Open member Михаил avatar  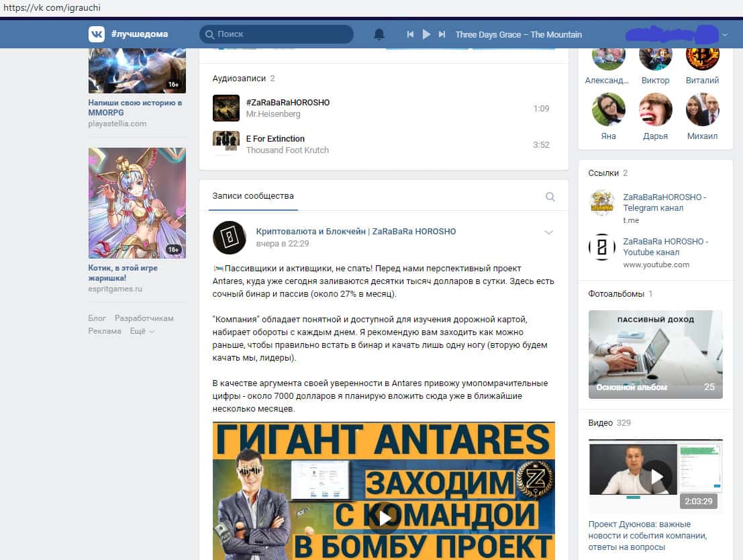702,109
